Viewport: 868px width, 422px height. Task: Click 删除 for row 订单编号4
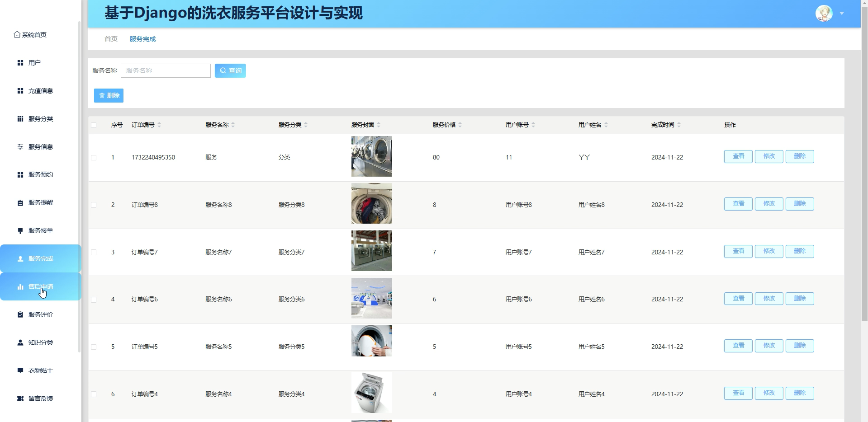pos(800,393)
